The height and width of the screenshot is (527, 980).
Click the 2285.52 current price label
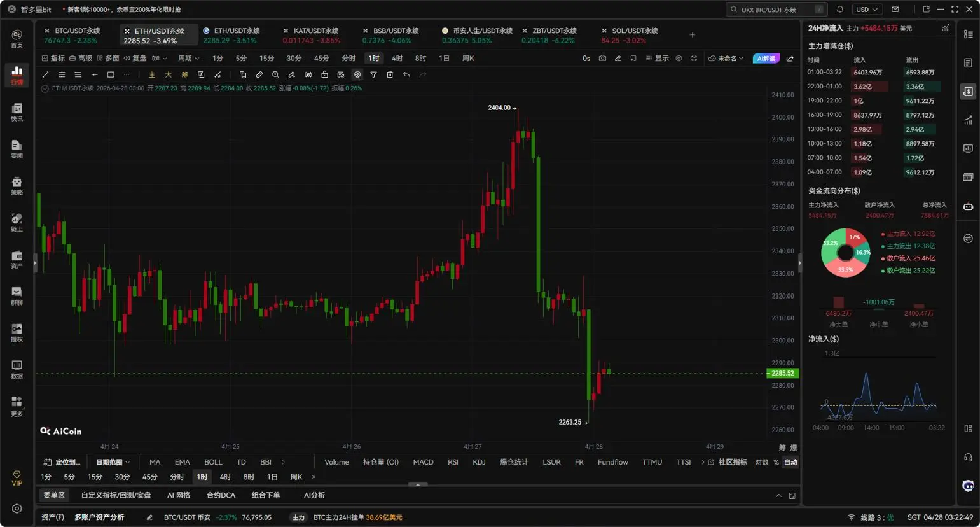(782, 374)
